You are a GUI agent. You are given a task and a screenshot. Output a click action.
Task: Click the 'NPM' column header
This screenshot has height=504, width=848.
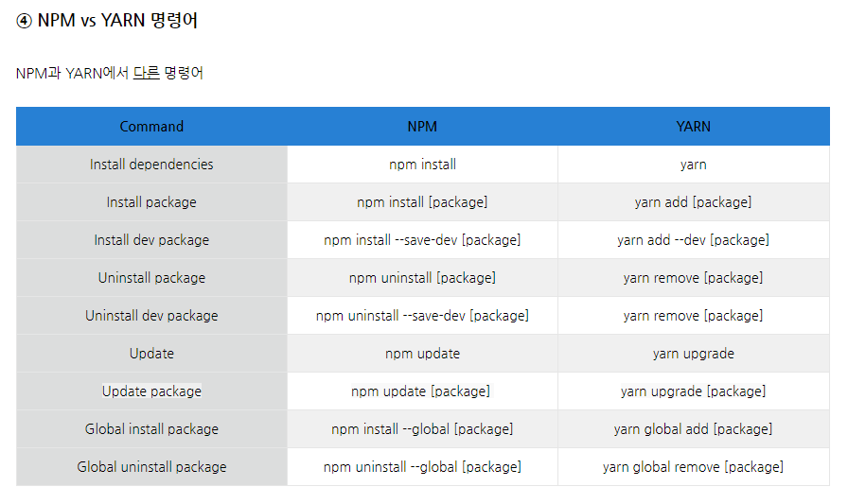pyautogui.click(x=422, y=127)
